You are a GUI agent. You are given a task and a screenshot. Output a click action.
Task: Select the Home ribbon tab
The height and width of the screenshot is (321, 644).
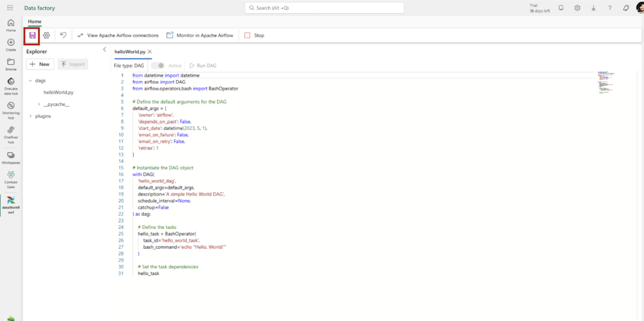[x=35, y=22]
